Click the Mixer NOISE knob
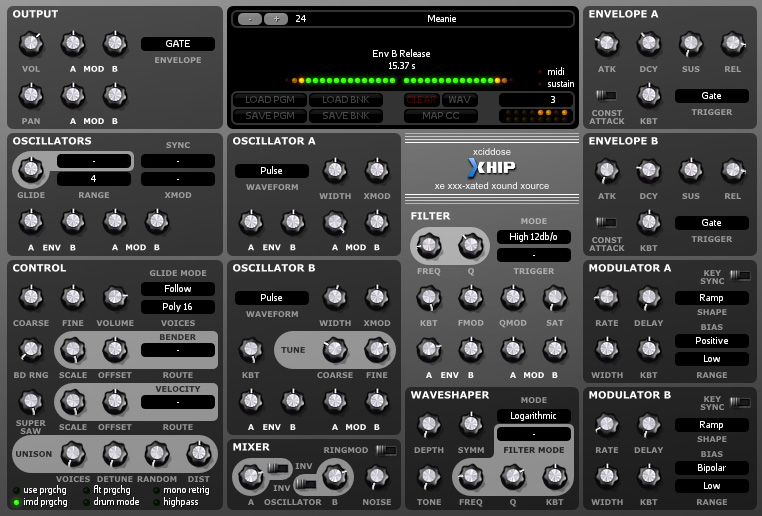Image resolution: width=762 pixels, height=516 pixels. [x=377, y=477]
